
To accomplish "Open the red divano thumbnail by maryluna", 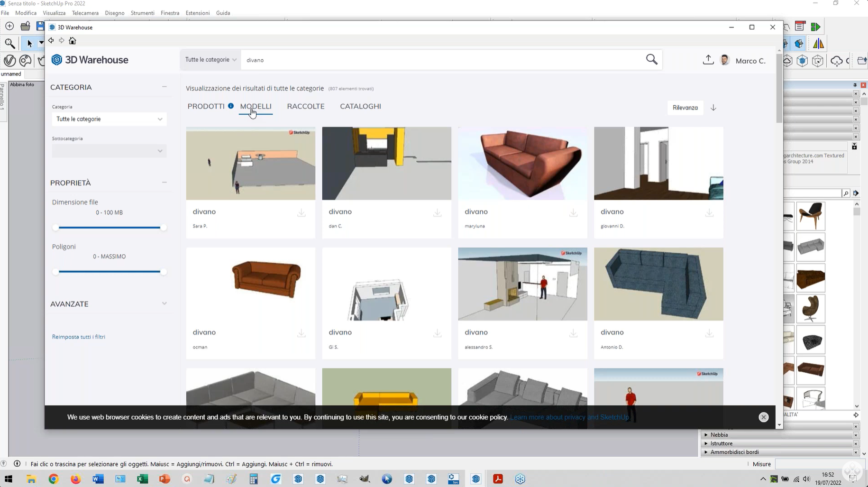I will click(x=522, y=163).
